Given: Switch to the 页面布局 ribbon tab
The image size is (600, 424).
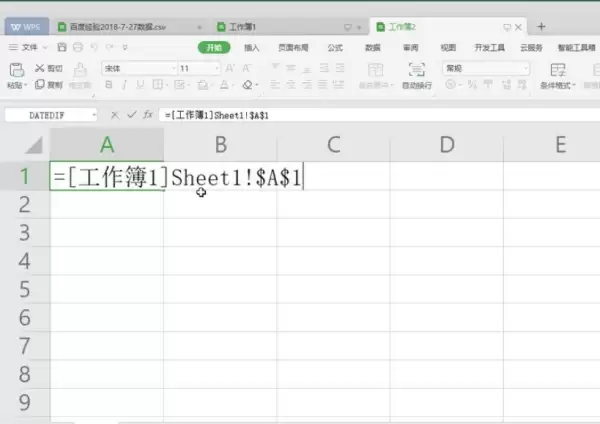Looking at the screenshot, I should pyautogui.click(x=293, y=47).
